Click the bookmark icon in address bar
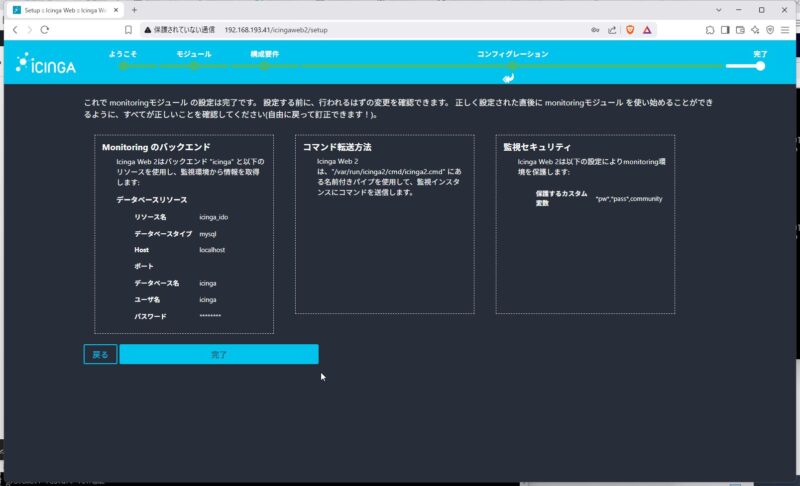Image resolution: width=800 pixels, height=486 pixels. point(128,30)
